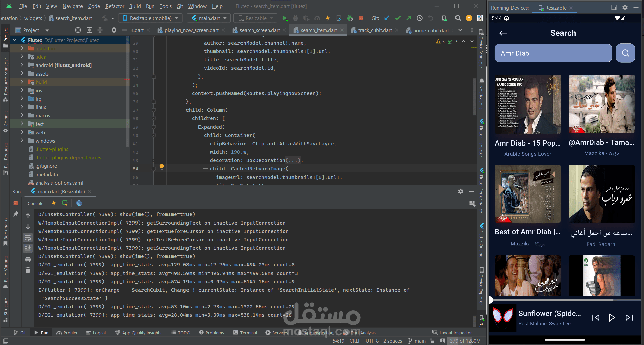This screenshot has height=345, width=644.
Task: Expand the test folder
Action: coord(22,124)
